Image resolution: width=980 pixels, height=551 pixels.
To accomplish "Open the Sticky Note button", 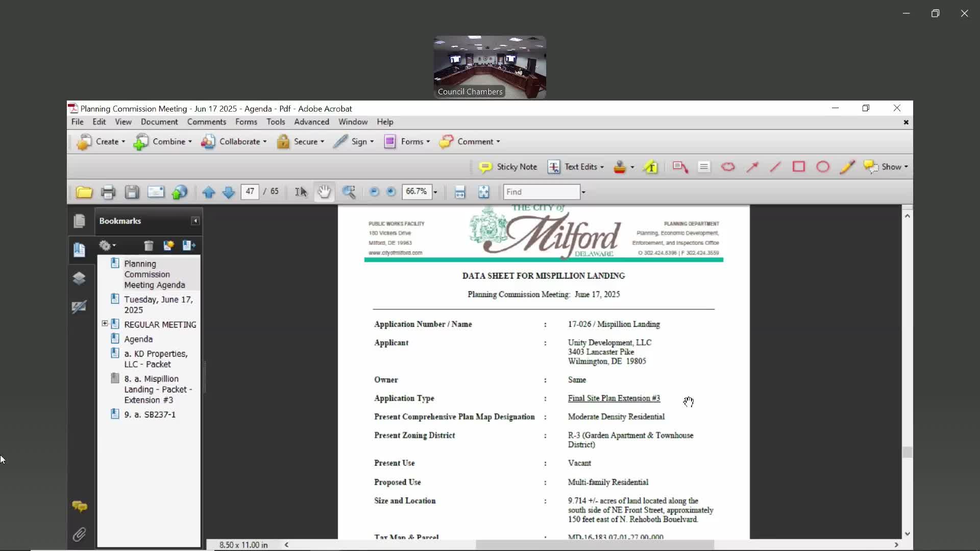I will pyautogui.click(x=508, y=167).
